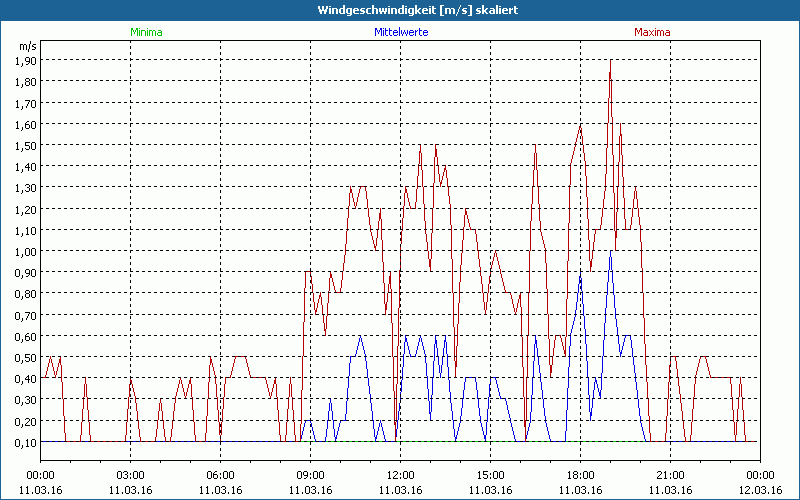Click the 12.03.16 date label

coord(760,490)
